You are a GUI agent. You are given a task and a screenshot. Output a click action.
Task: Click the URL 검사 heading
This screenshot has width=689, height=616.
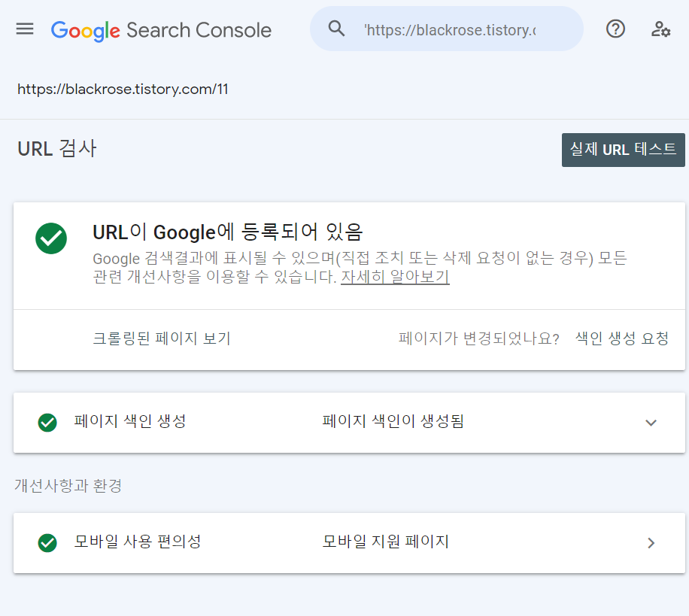pyautogui.click(x=57, y=148)
